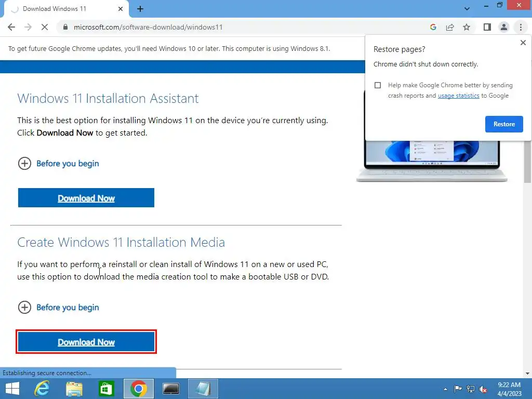View site information via the lock icon

(65, 27)
